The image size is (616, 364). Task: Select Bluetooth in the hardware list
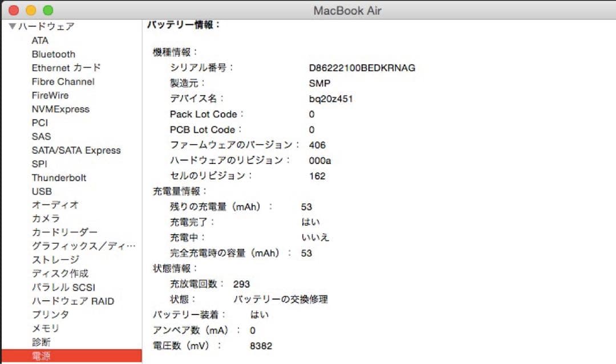pos(54,54)
